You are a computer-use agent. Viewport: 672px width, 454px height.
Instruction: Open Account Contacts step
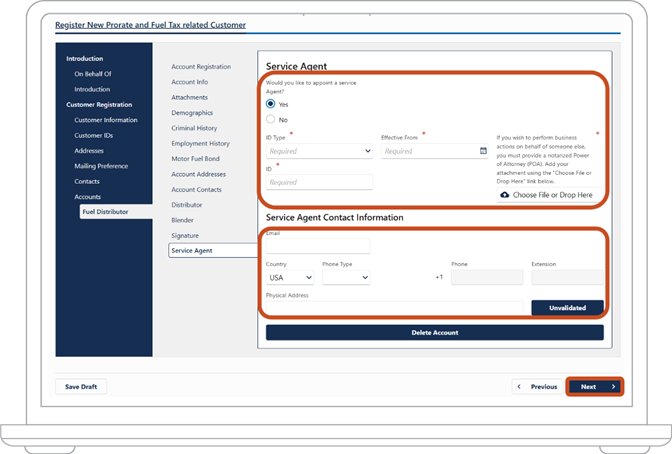[196, 189]
